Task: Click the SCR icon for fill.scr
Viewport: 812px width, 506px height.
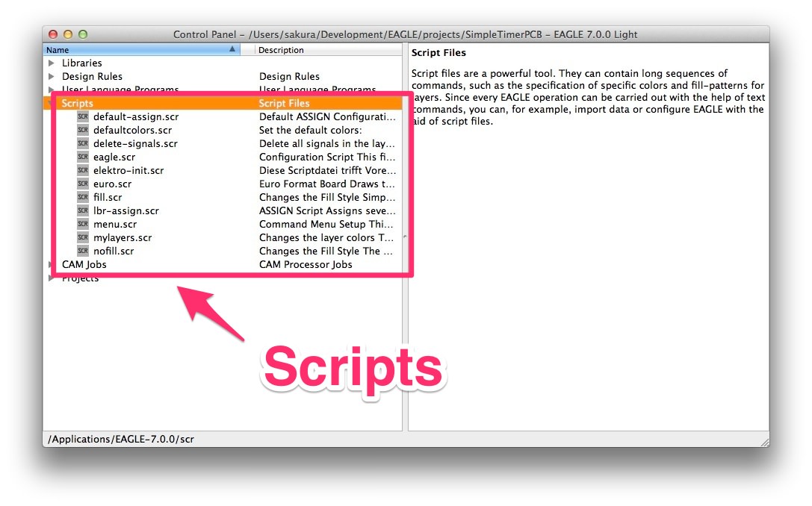Action: tap(83, 197)
